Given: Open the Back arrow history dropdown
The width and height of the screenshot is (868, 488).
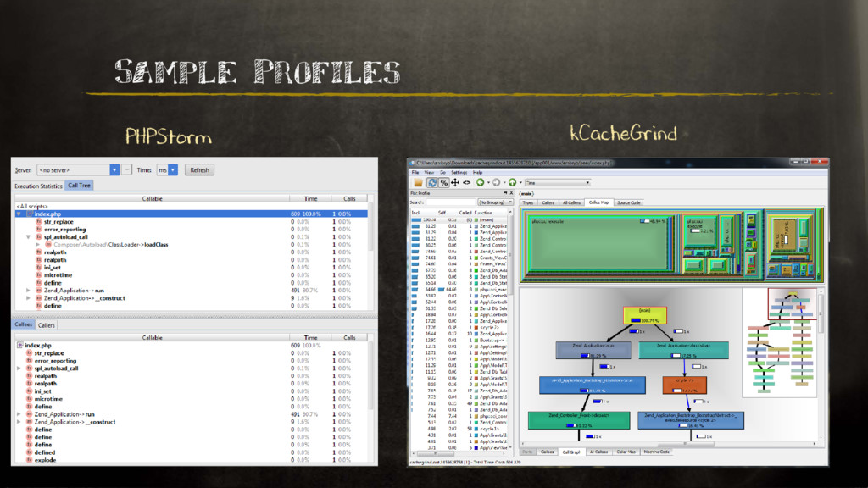Looking at the screenshot, I should click(487, 183).
